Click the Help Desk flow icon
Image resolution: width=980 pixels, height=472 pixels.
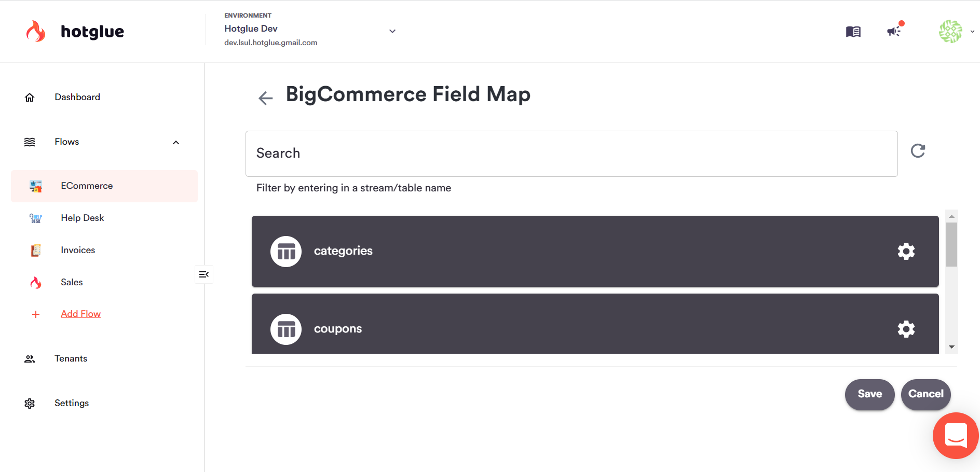[36, 218]
